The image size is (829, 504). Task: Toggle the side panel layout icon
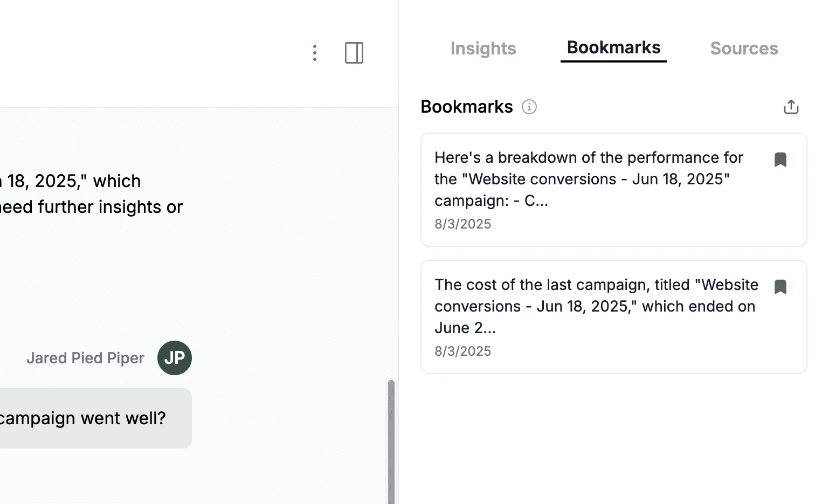[x=354, y=53]
